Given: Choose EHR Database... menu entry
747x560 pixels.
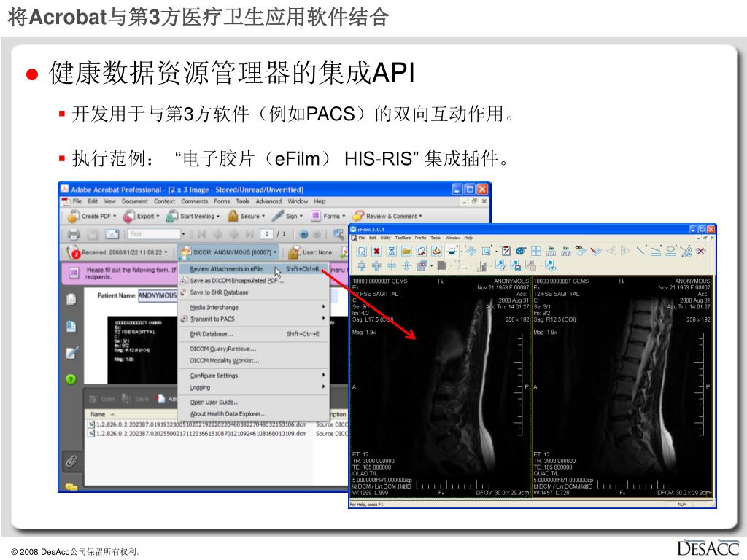Looking at the screenshot, I should coord(254,334).
